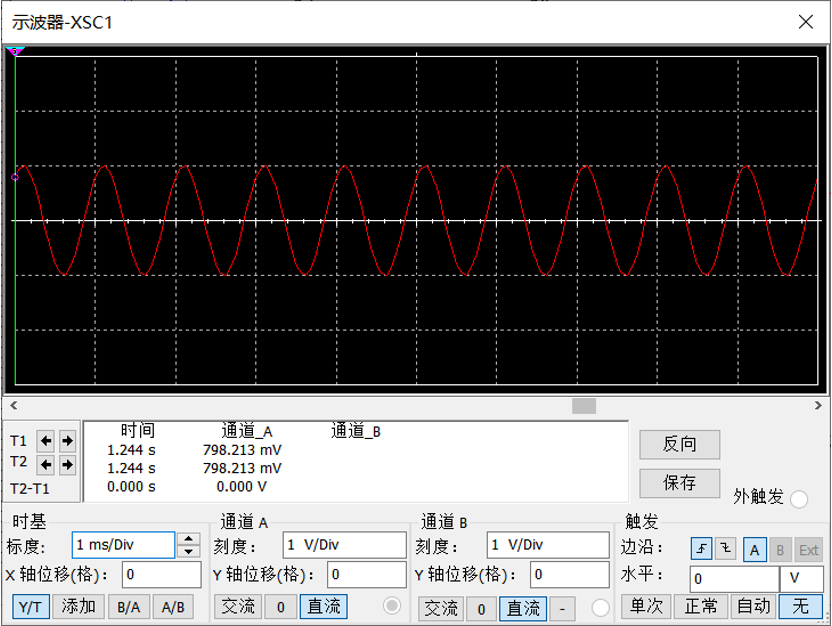Toggle channel B radio indicator

(x=600, y=607)
